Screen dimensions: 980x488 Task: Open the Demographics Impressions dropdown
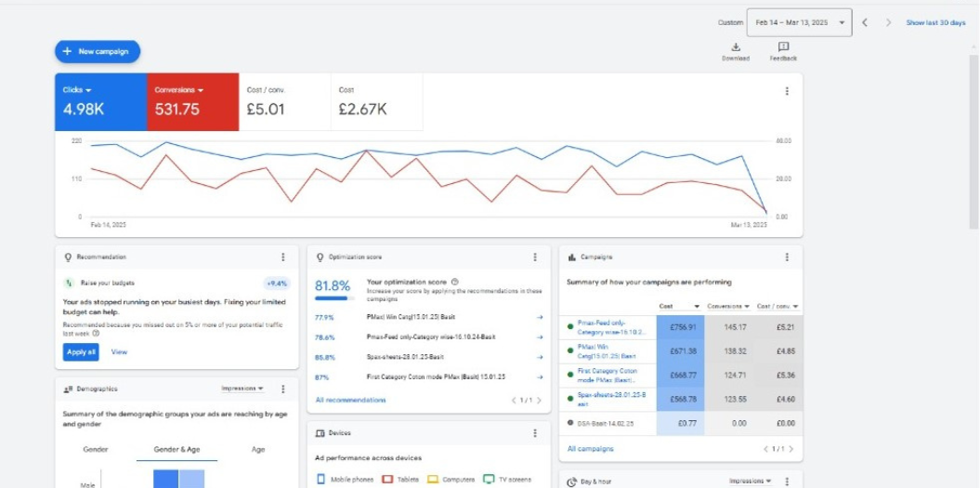[242, 389]
